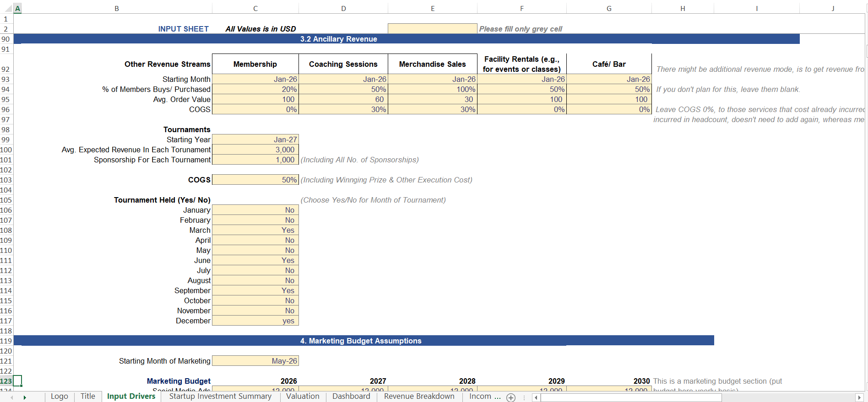Select column D header

[343, 8]
